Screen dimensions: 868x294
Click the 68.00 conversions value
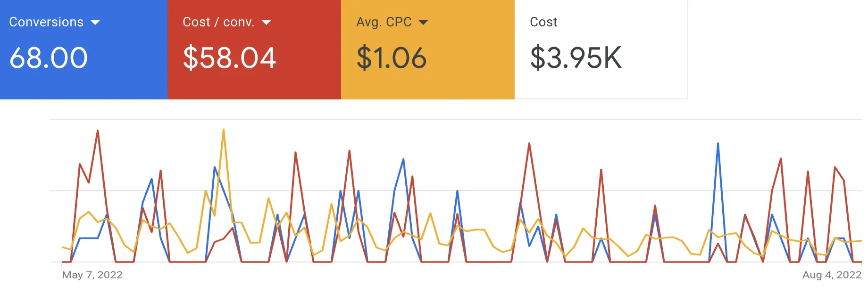[49, 58]
